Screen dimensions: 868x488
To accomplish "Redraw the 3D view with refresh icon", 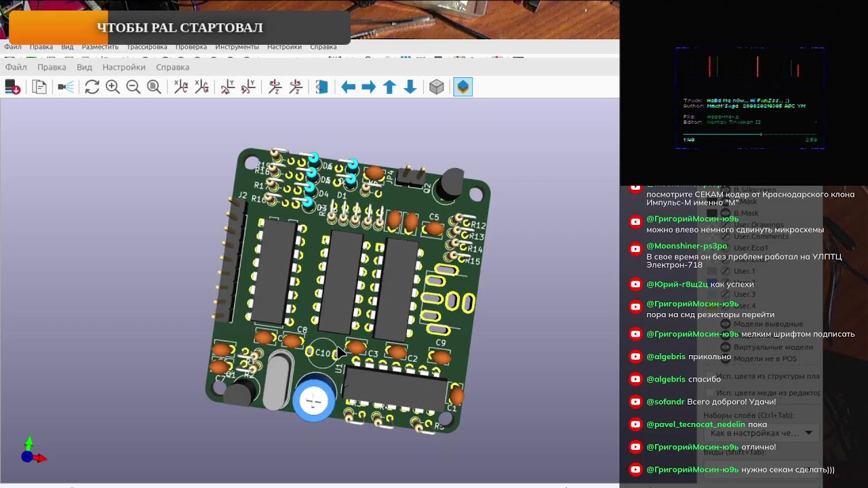I will [x=92, y=87].
